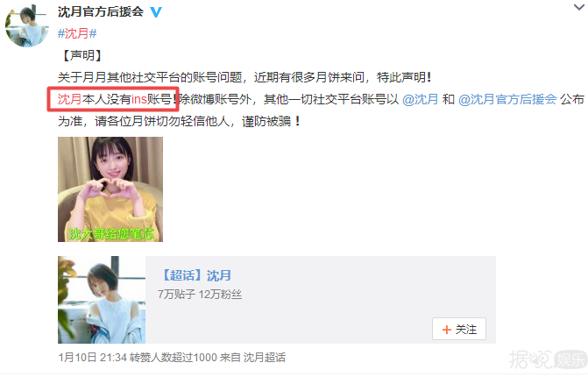Open the 【超话】沈月 super topic title
The width and height of the screenshot is (588, 377).
click(195, 275)
